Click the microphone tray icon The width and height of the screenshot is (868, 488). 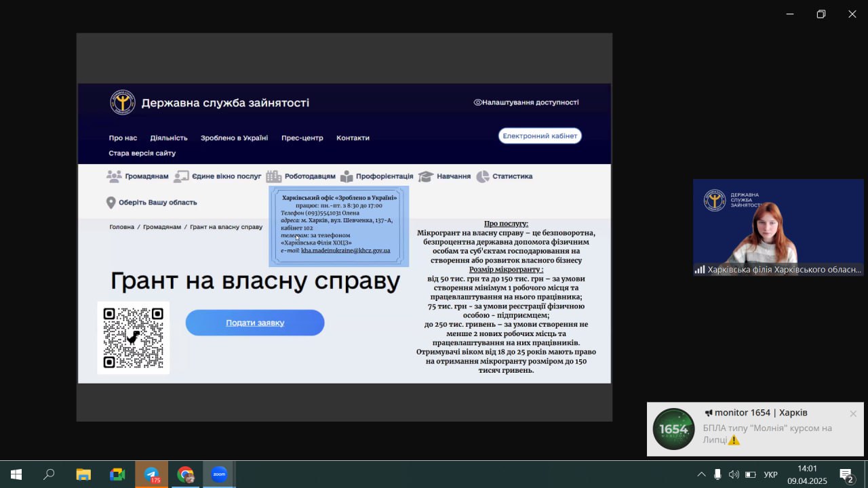coord(717,474)
